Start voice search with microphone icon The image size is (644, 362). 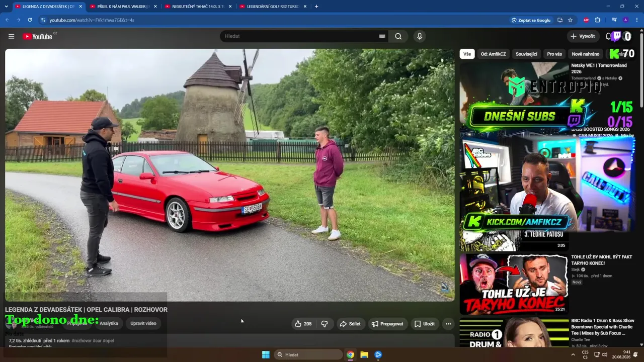[419, 36]
